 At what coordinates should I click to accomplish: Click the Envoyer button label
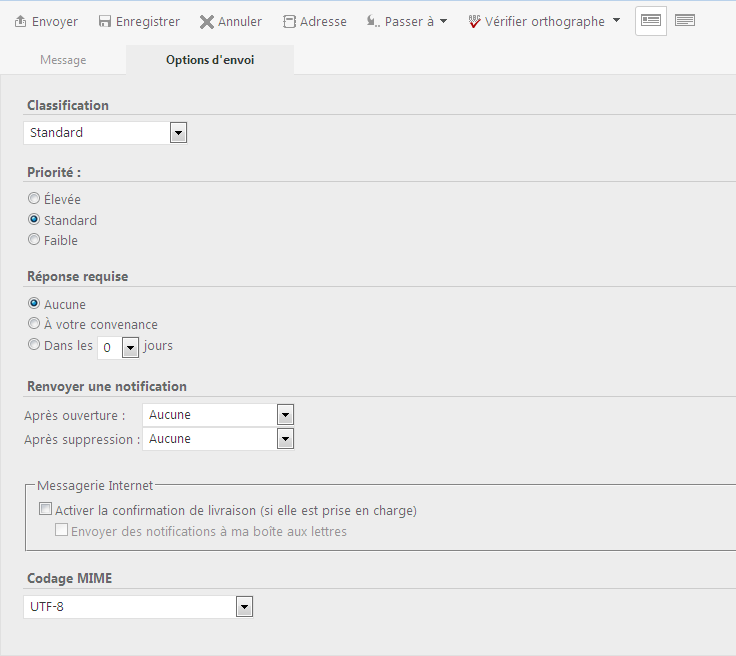tap(55, 22)
